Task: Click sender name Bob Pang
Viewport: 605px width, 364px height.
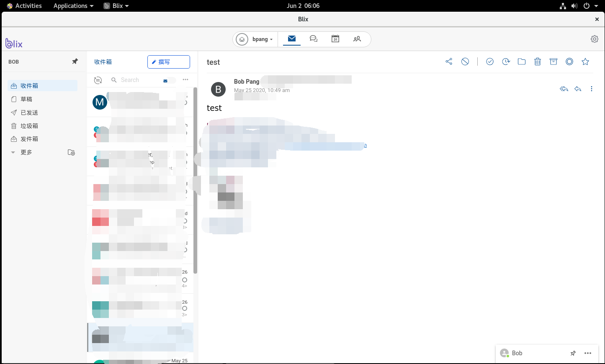Action: (x=247, y=82)
